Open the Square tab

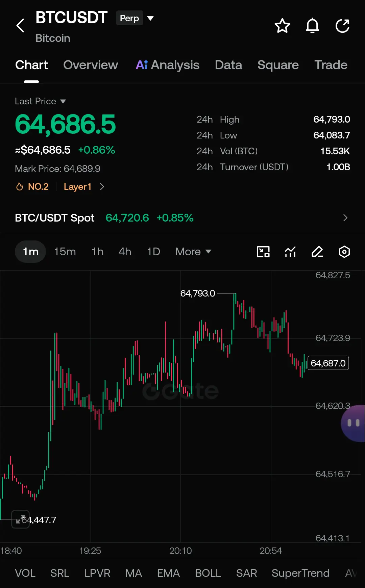coord(278,65)
